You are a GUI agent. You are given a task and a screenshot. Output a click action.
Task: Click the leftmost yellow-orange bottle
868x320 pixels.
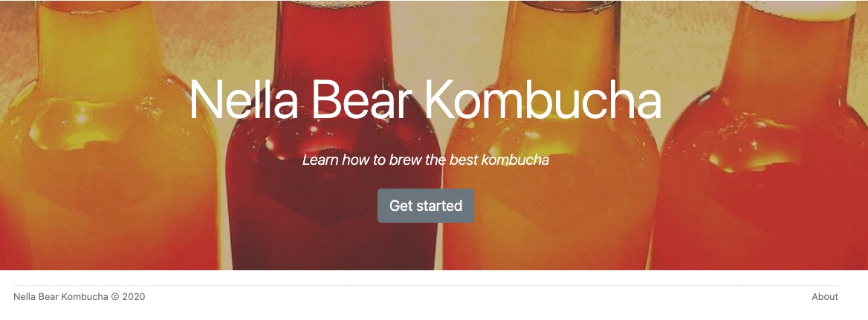[x=108, y=166]
